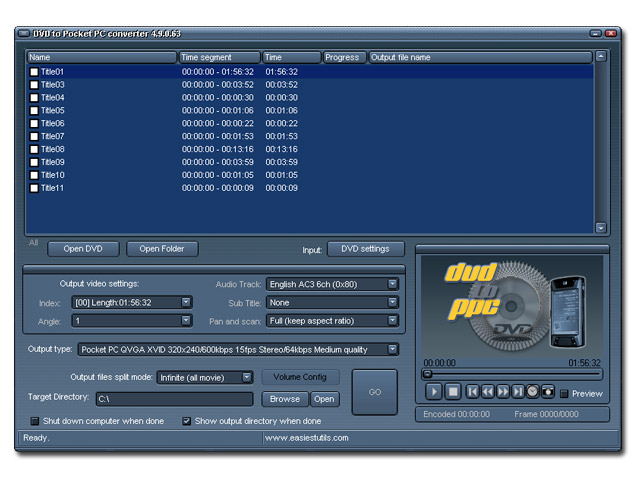Open the Audio Track dropdown
Viewport: 640px width, 480px height.
point(392,284)
